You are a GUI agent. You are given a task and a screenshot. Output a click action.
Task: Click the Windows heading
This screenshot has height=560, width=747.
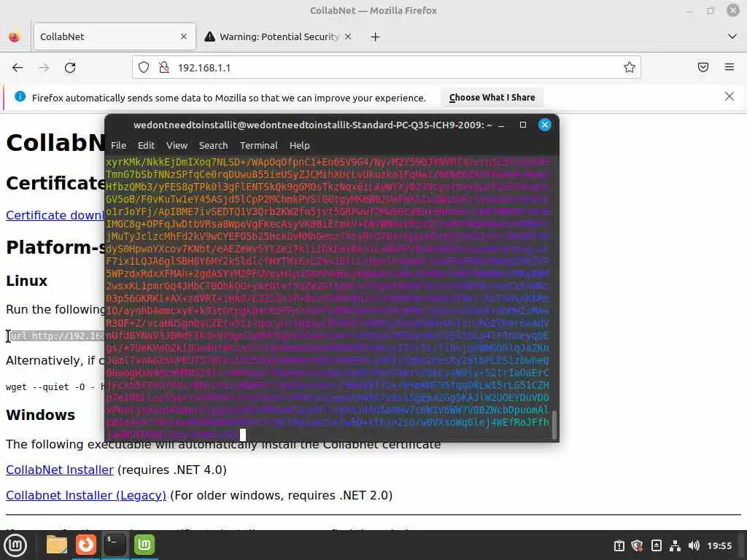tap(41, 415)
